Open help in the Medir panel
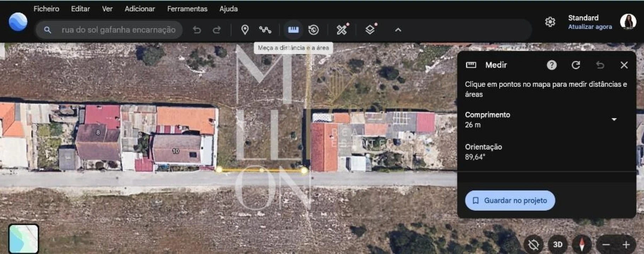Viewport: 644px width, 254px height. 552,65
